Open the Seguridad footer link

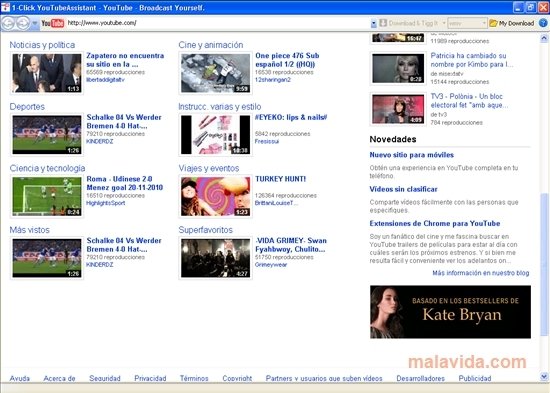click(105, 378)
